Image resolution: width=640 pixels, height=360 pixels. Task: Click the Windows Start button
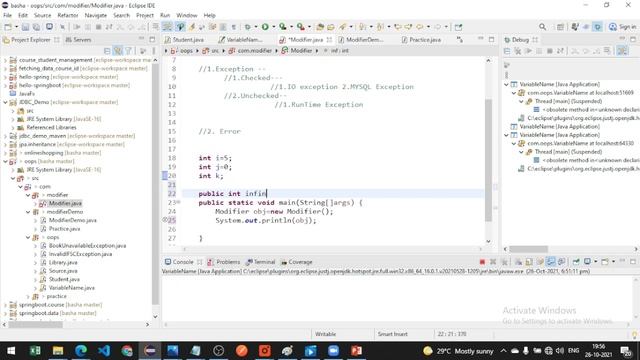coord(11,351)
